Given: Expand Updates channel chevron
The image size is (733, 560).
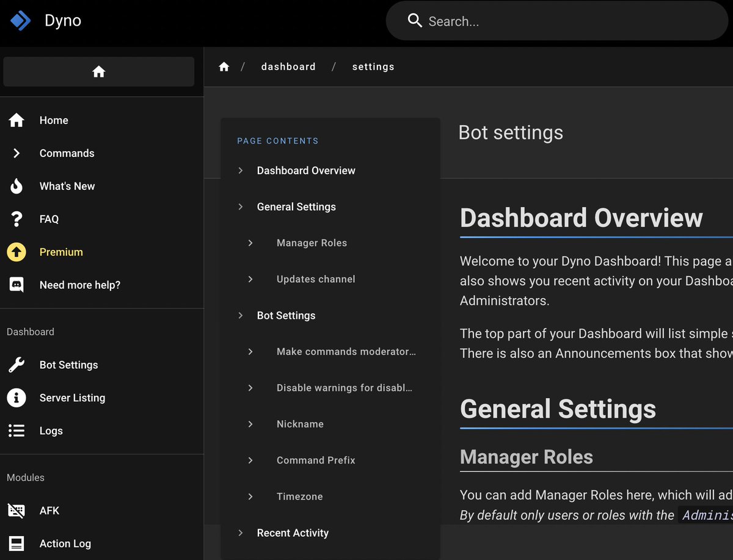Looking at the screenshot, I should click(250, 279).
